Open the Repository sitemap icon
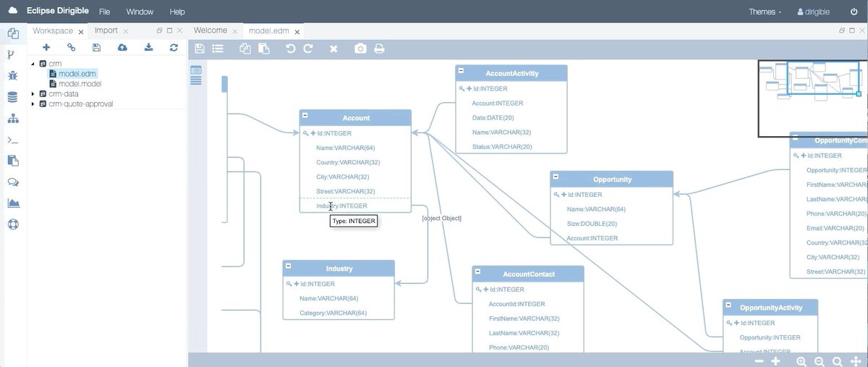868x367 pixels. click(12, 118)
